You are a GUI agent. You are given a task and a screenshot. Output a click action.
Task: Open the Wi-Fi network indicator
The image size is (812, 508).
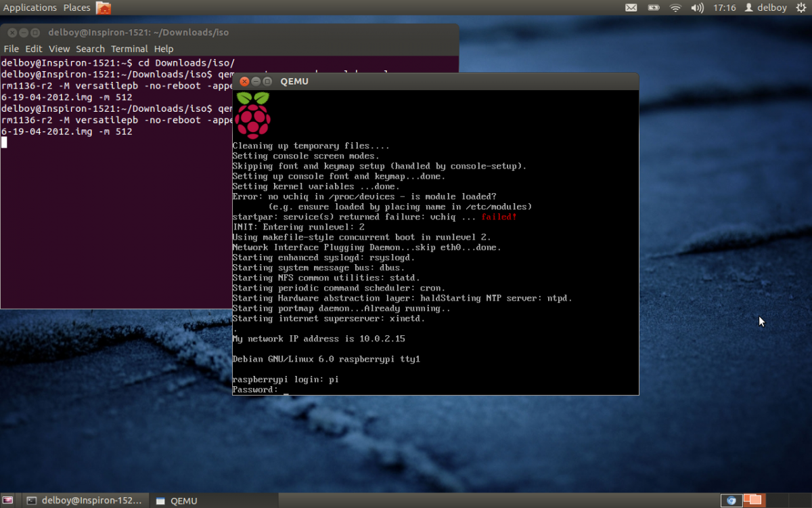click(x=675, y=8)
